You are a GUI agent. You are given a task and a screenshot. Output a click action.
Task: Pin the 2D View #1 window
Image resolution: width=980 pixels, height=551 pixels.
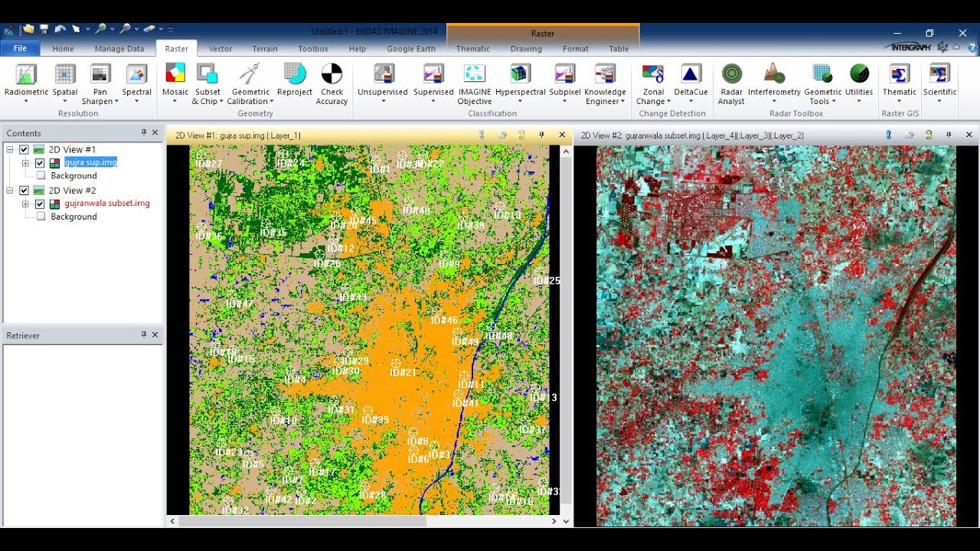point(541,135)
